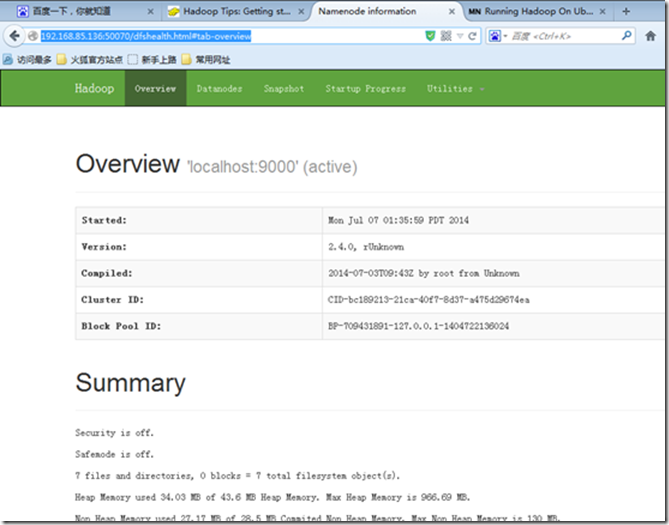Click the 'Cluster ID:' label cell
The image size is (669, 525).
[x=199, y=300]
